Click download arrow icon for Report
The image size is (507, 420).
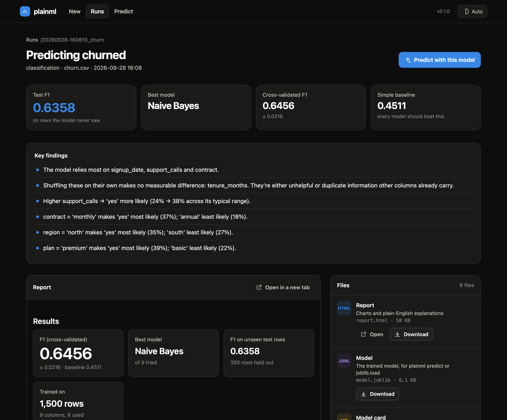pos(397,334)
